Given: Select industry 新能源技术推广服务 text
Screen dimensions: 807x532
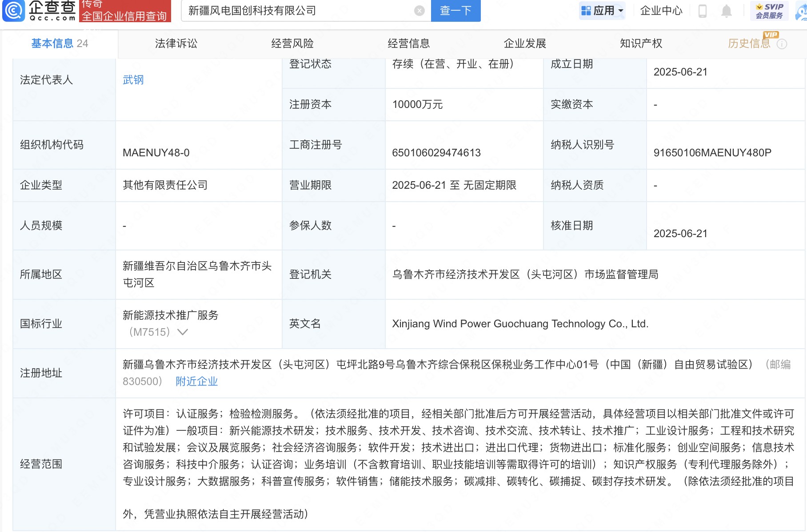Looking at the screenshot, I should pyautogui.click(x=171, y=315).
